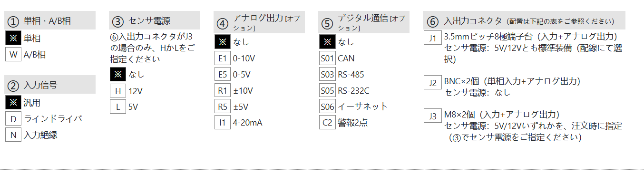The width and height of the screenshot is (644, 175).
Task: Click the ⑤ デジタル通信 section header
Action: 364,22
